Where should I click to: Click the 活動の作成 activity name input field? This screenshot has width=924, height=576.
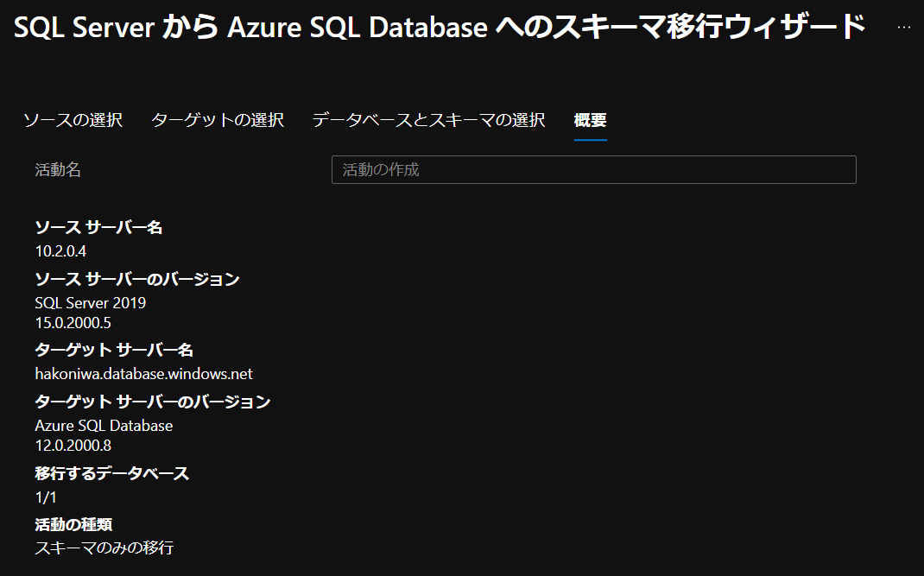pos(593,169)
